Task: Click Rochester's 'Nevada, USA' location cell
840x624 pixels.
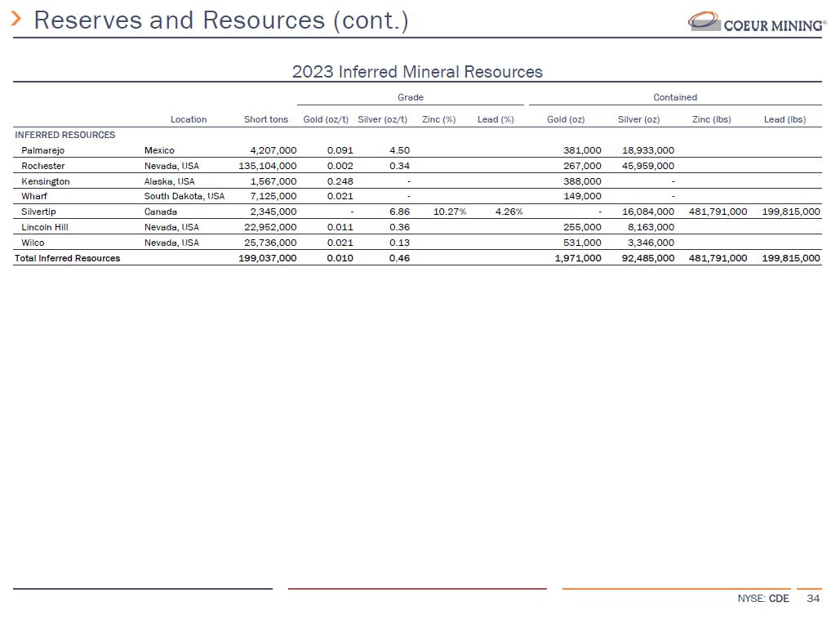Action: click(171, 166)
